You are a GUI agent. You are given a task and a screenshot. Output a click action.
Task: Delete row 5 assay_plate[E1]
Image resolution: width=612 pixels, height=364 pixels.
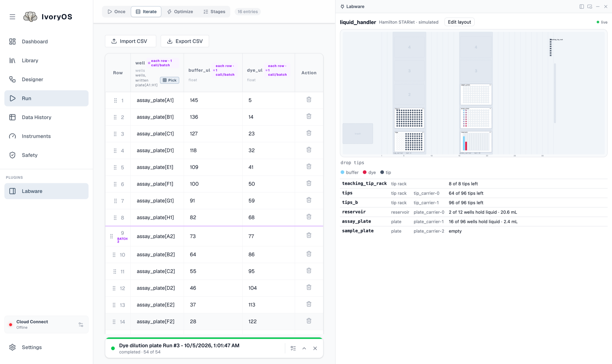point(309,166)
